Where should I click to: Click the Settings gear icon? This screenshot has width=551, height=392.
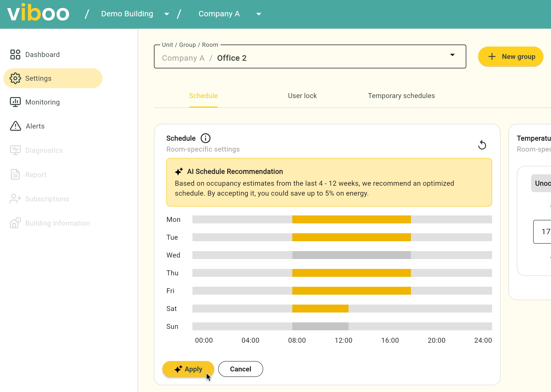15,78
